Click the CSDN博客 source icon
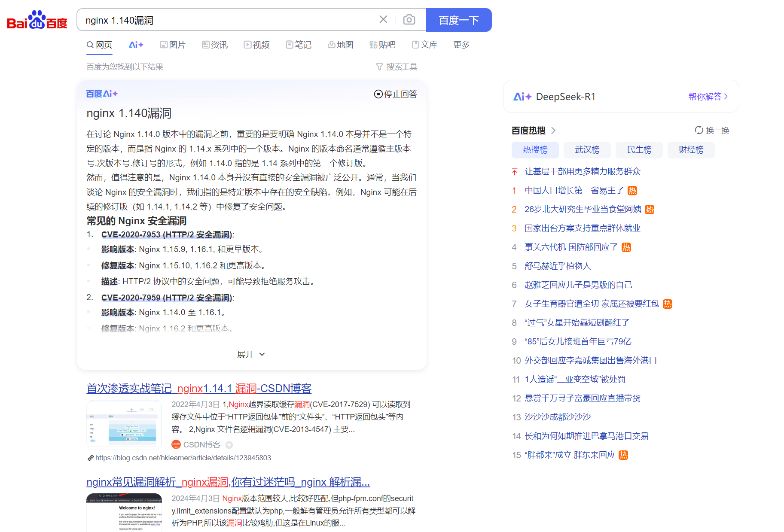784x532 pixels. [176, 444]
